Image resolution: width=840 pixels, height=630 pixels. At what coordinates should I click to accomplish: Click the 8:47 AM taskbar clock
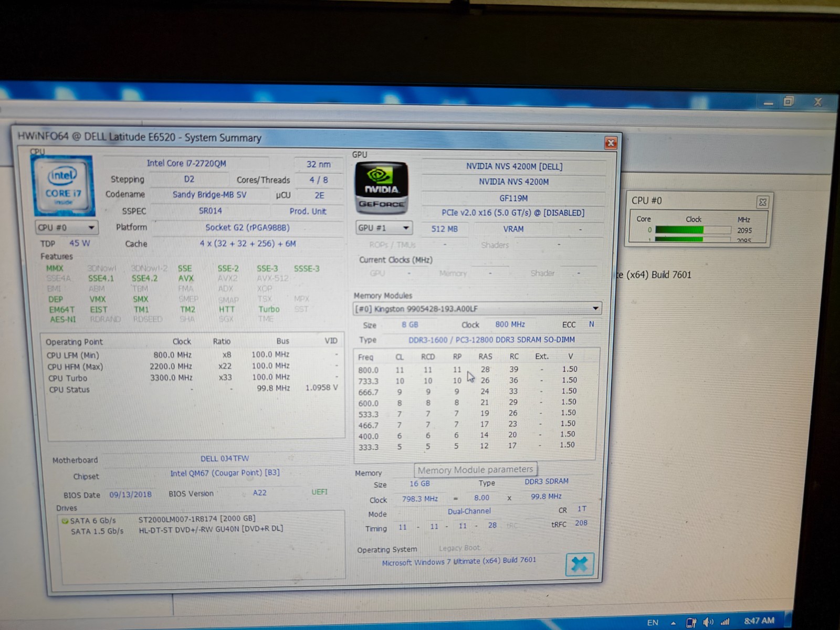click(x=759, y=621)
